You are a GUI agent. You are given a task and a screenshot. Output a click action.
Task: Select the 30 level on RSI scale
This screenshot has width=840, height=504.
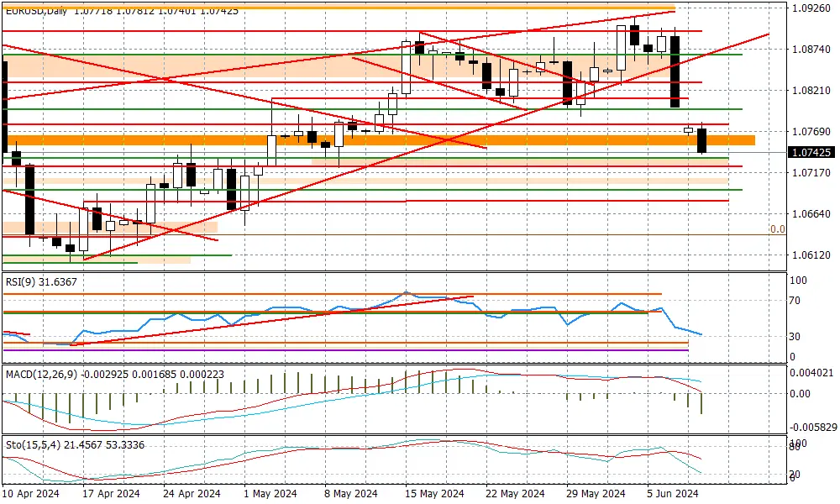(796, 336)
